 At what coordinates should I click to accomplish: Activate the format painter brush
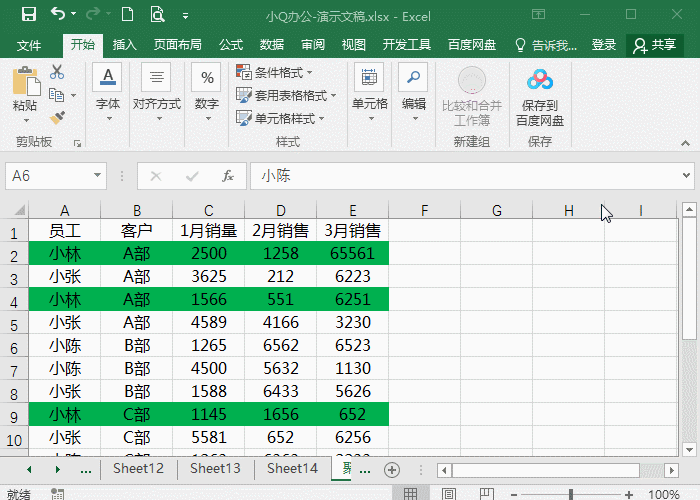(x=57, y=118)
